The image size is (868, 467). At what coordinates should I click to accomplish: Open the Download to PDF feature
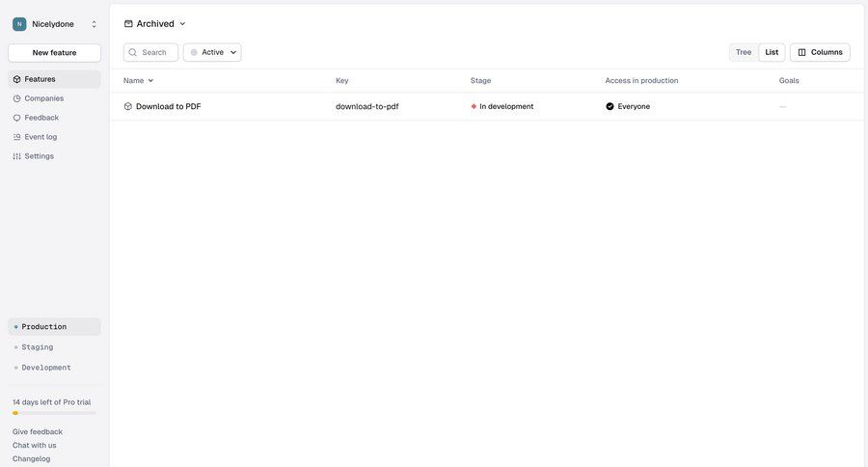tap(168, 106)
